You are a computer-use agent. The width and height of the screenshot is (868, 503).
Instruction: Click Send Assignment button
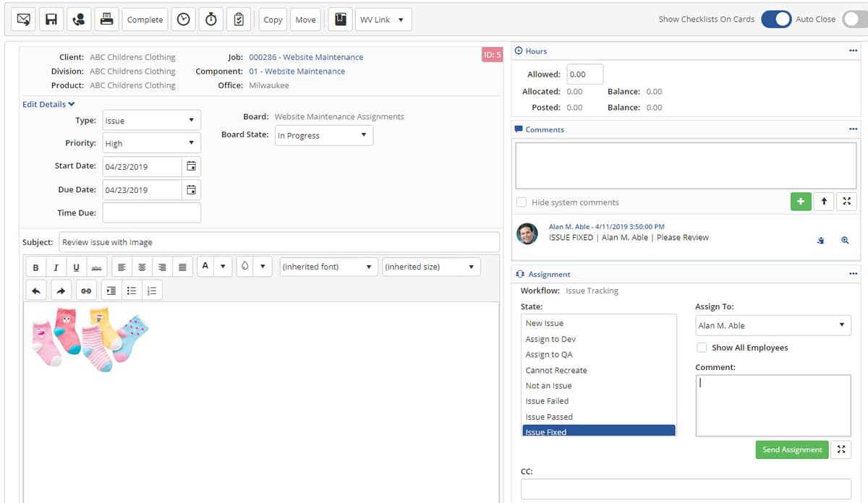(x=792, y=450)
